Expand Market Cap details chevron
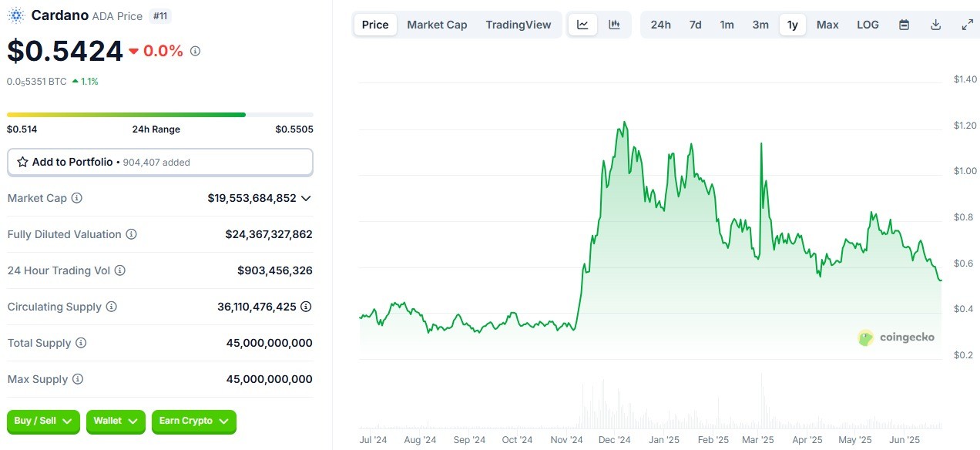Viewport: 980px width, 450px height. [306, 198]
